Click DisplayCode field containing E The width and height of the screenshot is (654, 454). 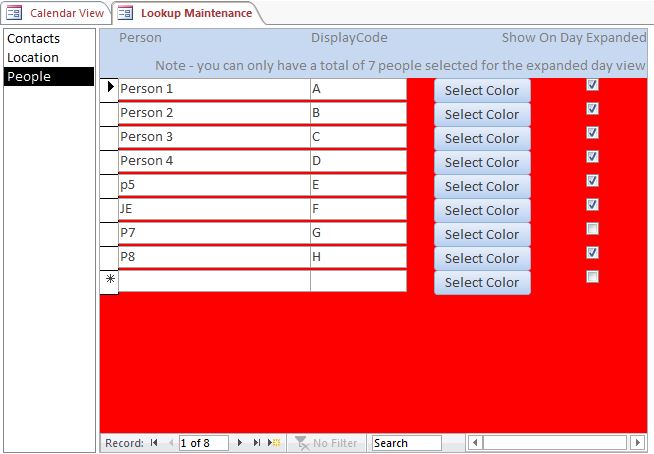tap(358, 185)
